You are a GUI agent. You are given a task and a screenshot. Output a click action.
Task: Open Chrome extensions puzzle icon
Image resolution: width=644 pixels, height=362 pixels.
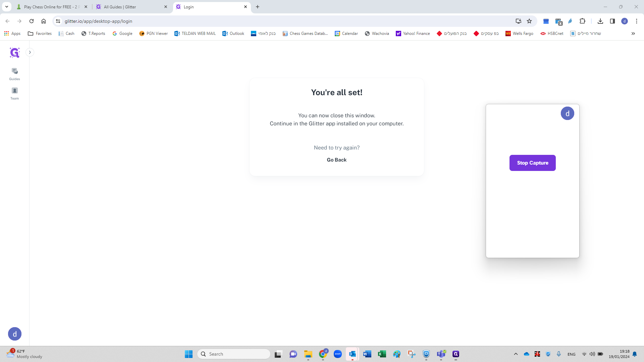(582, 21)
